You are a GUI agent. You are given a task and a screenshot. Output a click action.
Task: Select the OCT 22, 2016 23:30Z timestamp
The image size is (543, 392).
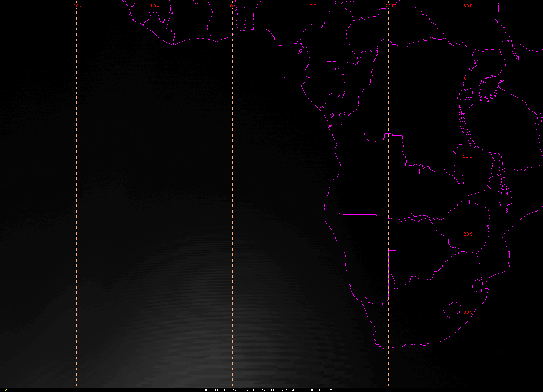click(x=272, y=390)
